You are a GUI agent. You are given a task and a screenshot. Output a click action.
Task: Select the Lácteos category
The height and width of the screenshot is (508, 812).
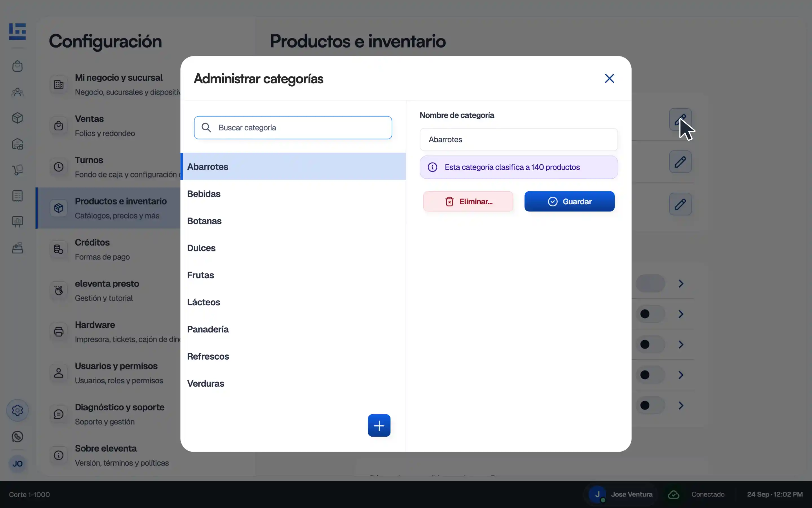293,302
